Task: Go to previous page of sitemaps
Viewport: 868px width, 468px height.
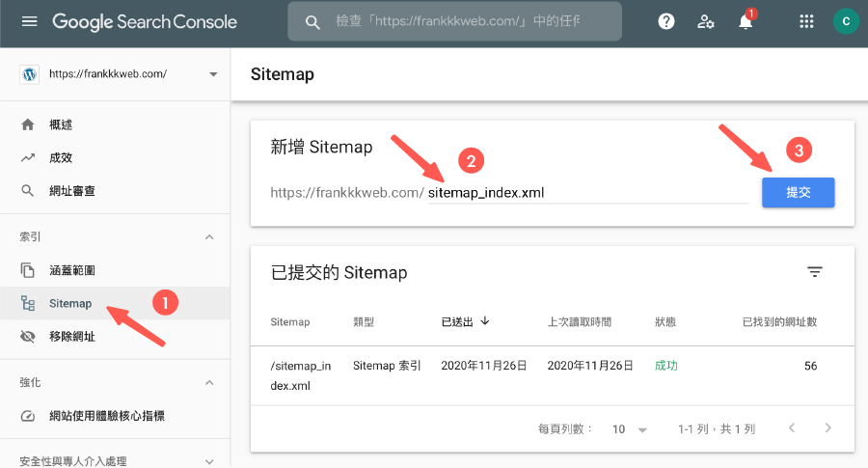Action: [792, 427]
